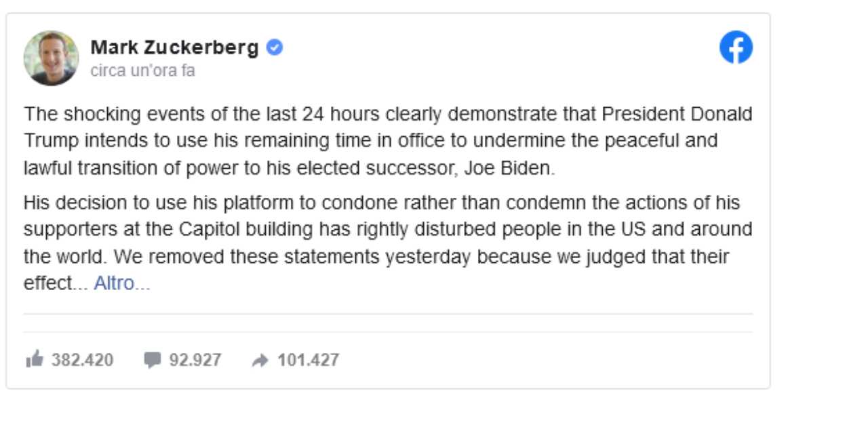The image size is (868, 431).
Task: Open Mark Zuckerberg's profile picture
Action: pos(51,58)
